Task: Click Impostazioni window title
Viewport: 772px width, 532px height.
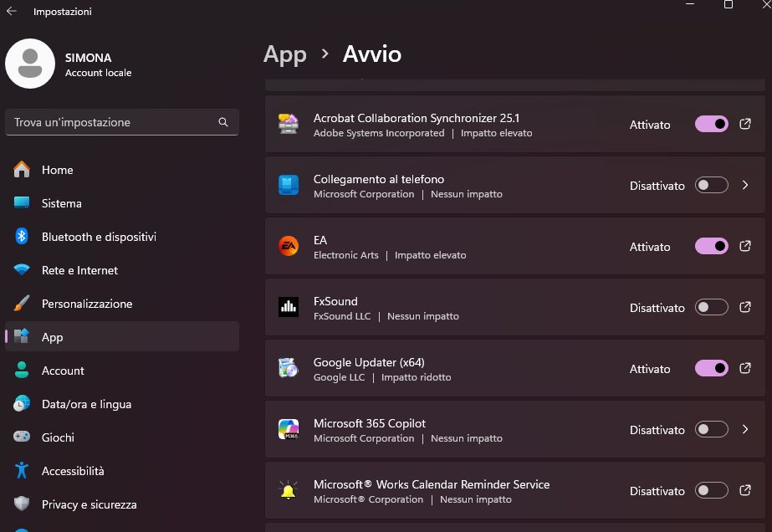Action: [x=63, y=12]
